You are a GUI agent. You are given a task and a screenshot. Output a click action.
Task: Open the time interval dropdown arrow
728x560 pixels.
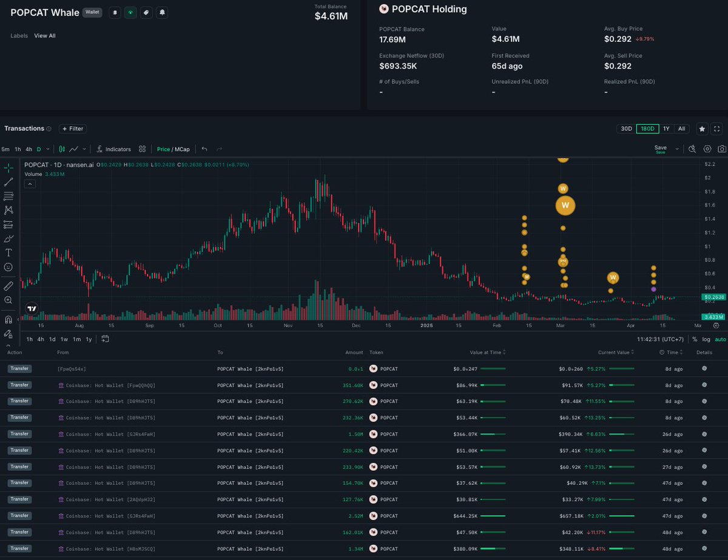tap(47, 149)
